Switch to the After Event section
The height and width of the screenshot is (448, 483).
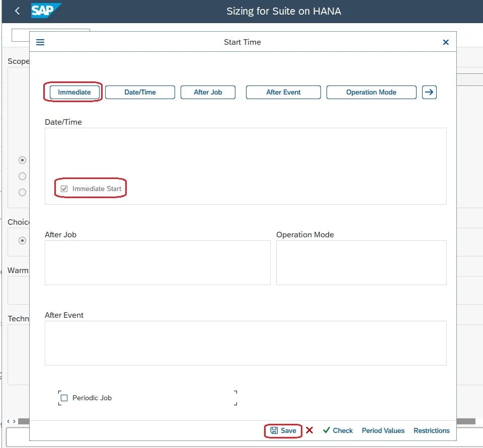coord(283,92)
